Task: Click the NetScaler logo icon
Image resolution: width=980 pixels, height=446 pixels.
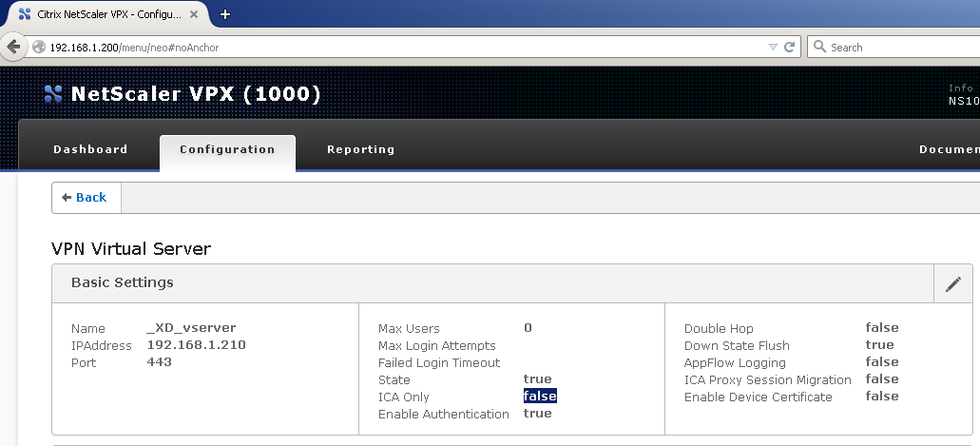Action: coord(53,94)
